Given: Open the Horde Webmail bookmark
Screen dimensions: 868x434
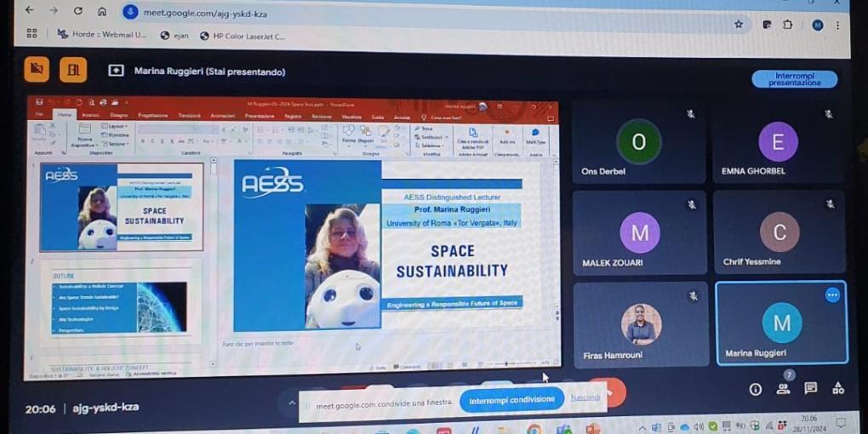Looking at the screenshot, I should (x=102, y=35).
